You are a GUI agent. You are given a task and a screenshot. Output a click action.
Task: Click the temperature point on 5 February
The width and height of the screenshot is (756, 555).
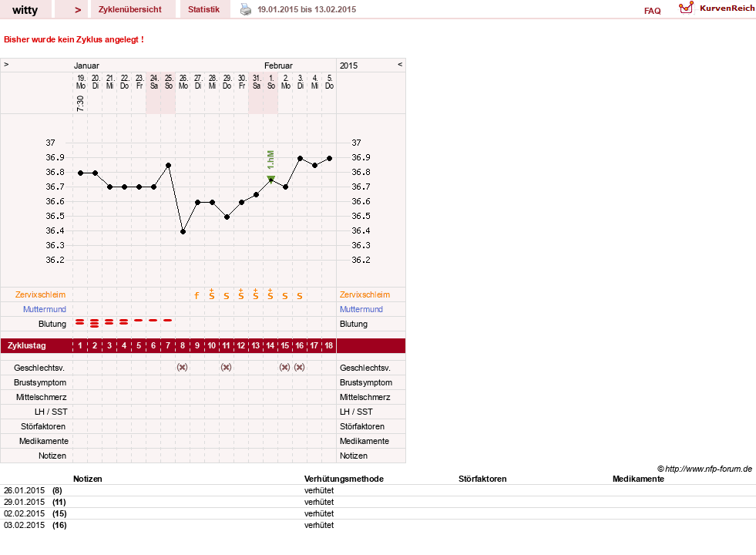point(329,158)
